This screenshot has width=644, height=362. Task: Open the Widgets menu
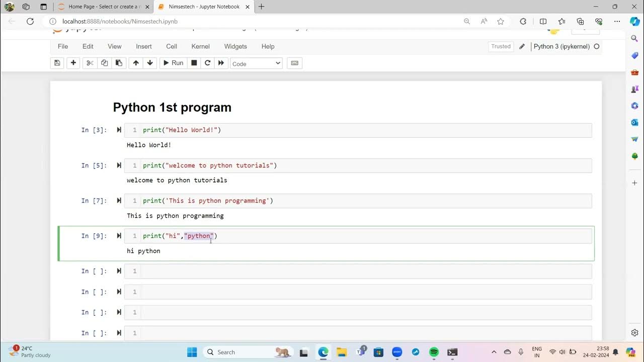coord(235,46)
